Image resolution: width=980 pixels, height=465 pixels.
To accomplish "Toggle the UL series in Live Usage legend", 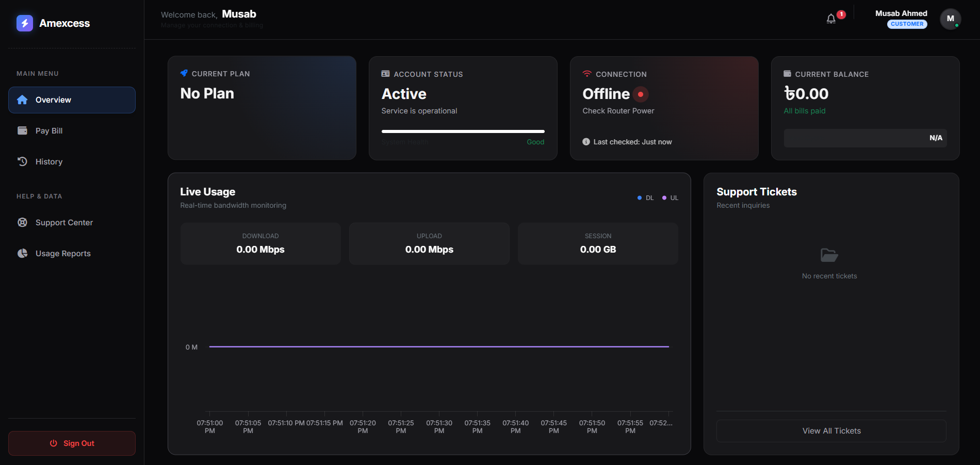I will pos(669,197).
